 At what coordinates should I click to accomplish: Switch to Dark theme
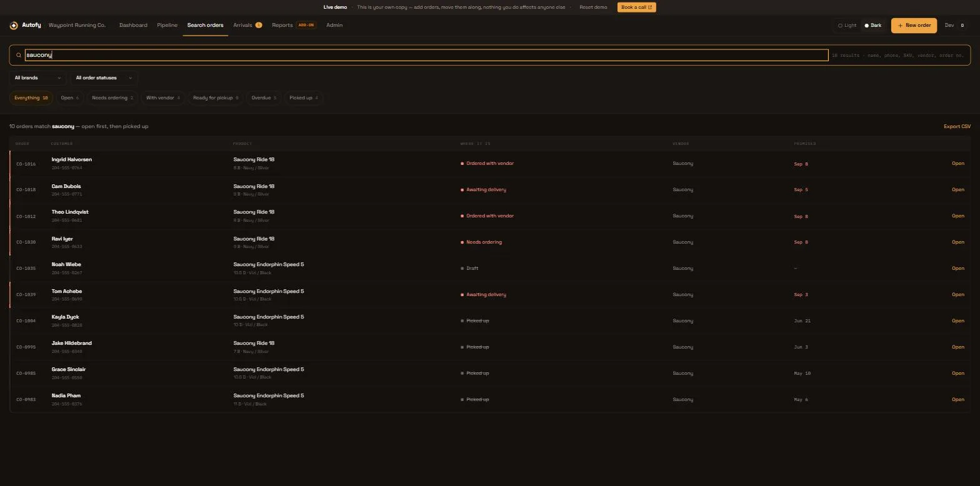click(x=873, y=26)
